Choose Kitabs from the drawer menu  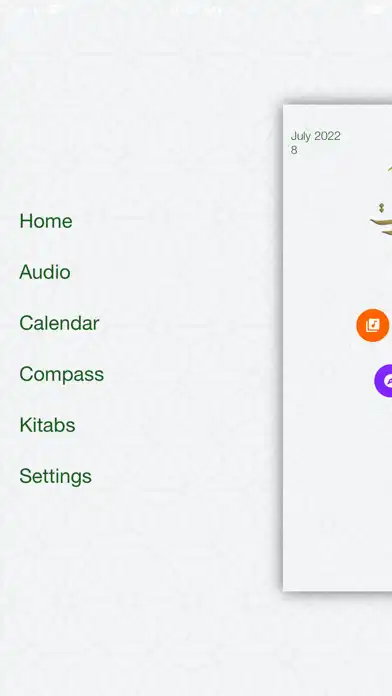pos(47,425)
